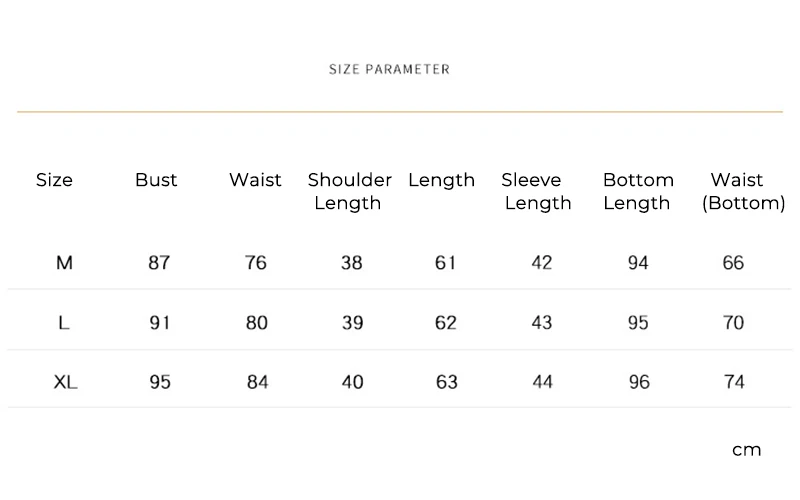The width and height of the screenshot is (800, 500).
Task: Select the bottom length value 96
Action: click(639, 382)
